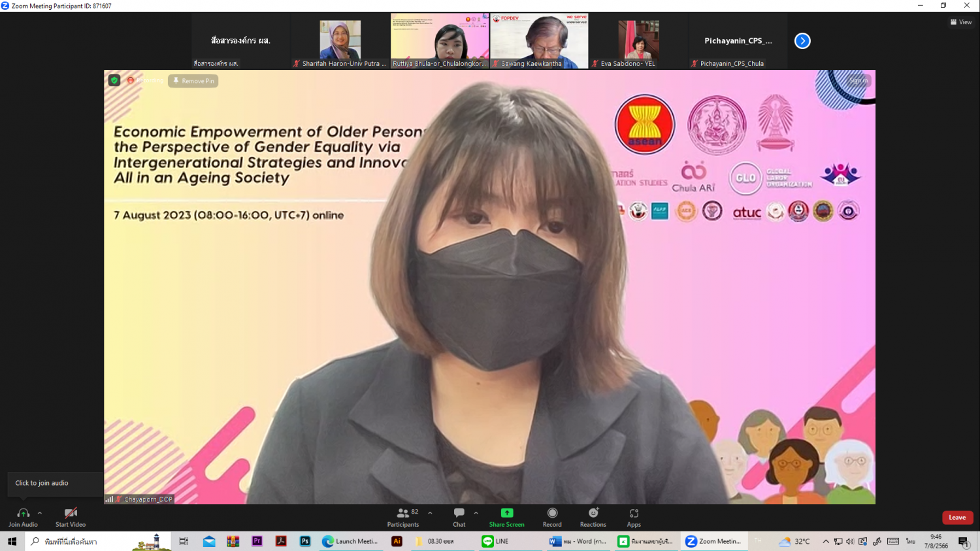980x551 pixels.
Task: Expand the Chat options arrow
Action: click(476, 513)
